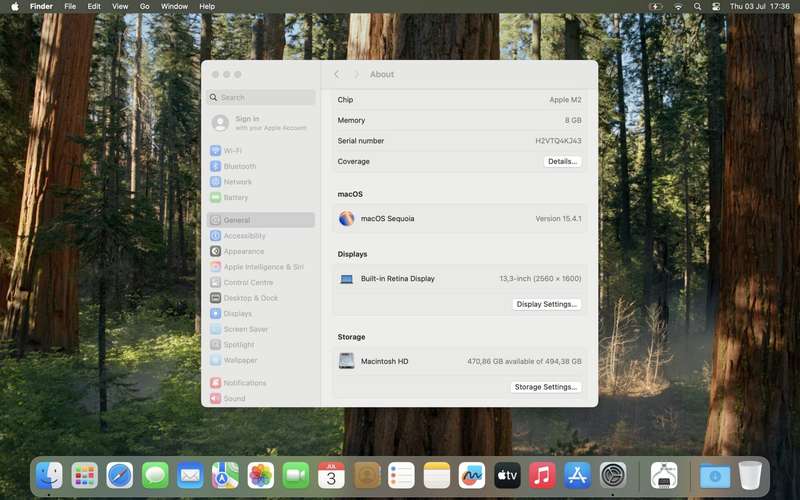Click the Wi-Fi status icon in menu bar
Screen dimensions: 800x500
pyautogui.click(x=678, y=7)
